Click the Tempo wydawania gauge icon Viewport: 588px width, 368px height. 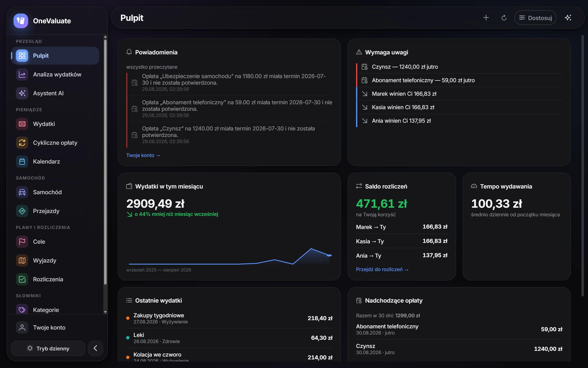point(474,186)
